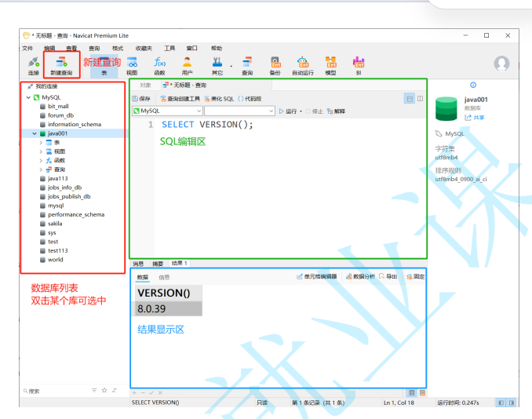This screenshot has height=419, width=532.
Task: Open the Function f(x) toolbar icon
Action: point(159,65)
